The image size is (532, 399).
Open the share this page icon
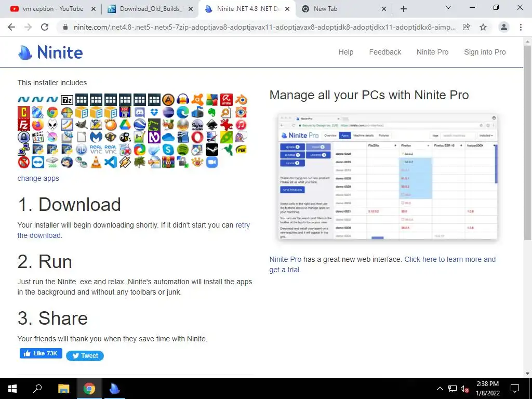coord(467,27)
